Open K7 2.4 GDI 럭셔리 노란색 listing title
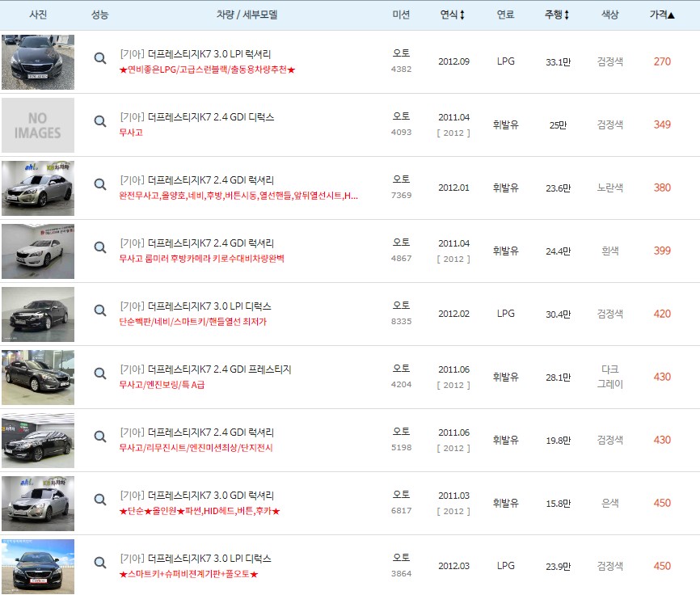The height and width of the screenshot is (595, 700). click(x=197, y=180)
